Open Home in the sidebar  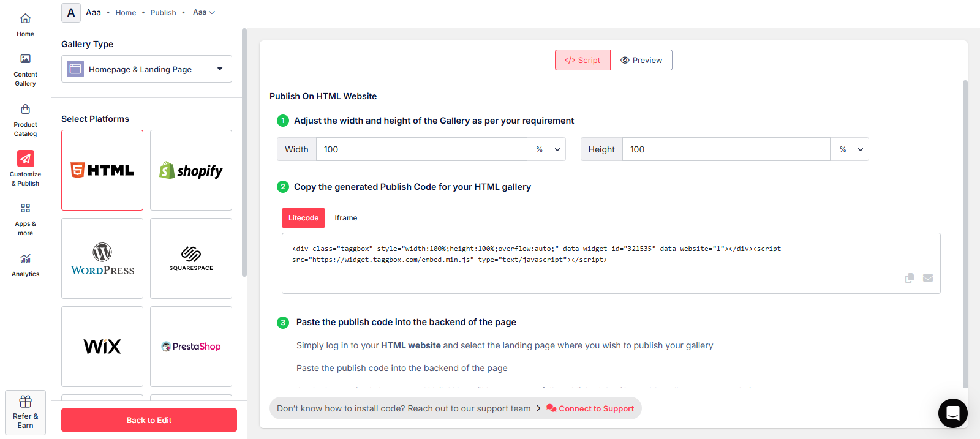(25, 25)
